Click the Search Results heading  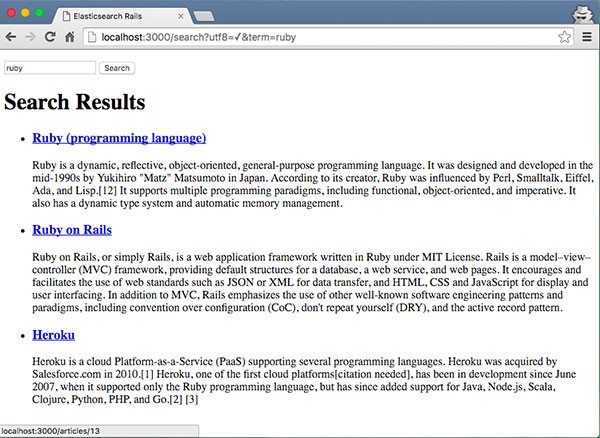click(75, 102)
